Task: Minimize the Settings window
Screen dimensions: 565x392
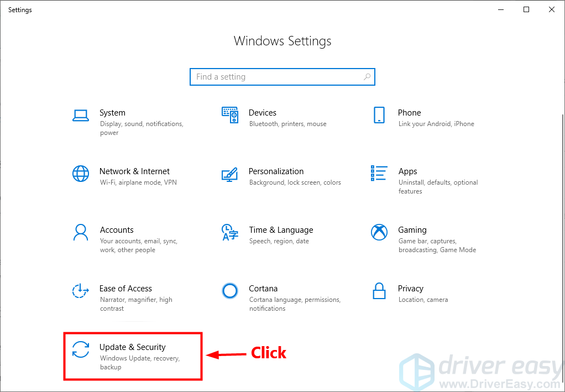Action: (x=501, y=10)
